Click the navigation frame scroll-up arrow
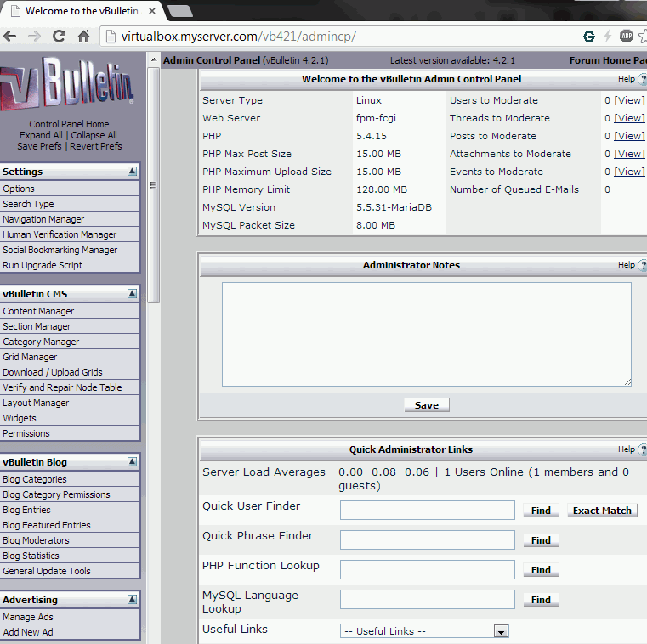Viewport: 647px width, 644px height. (154, 59)
